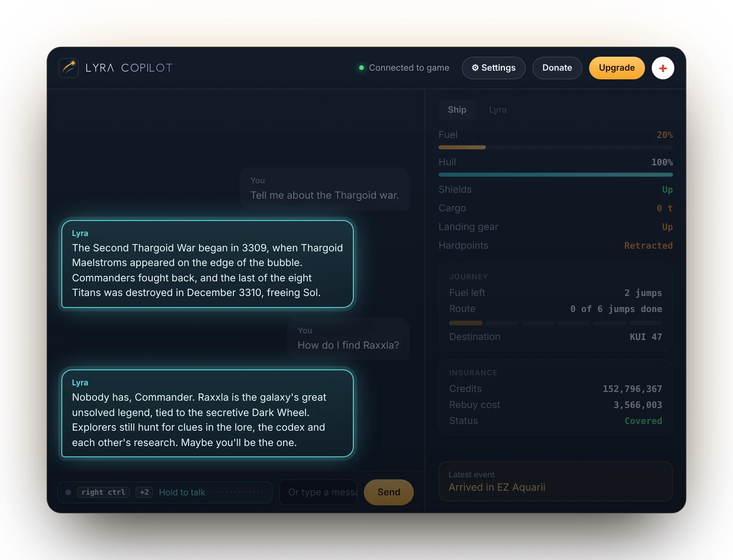733x560 pixels.
Task: Click Lyra's reply about Raxxla legend
Action: click(208, 413)
